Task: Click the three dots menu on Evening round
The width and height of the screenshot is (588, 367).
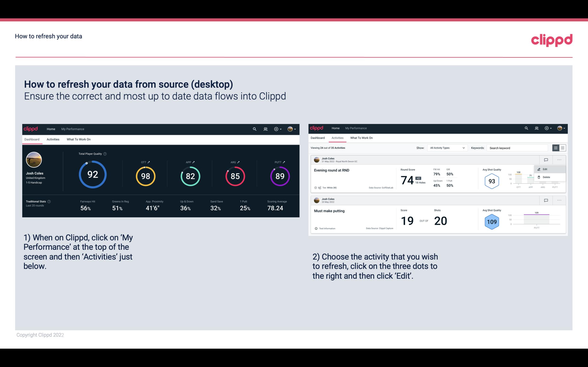Action: pos(559,160)
